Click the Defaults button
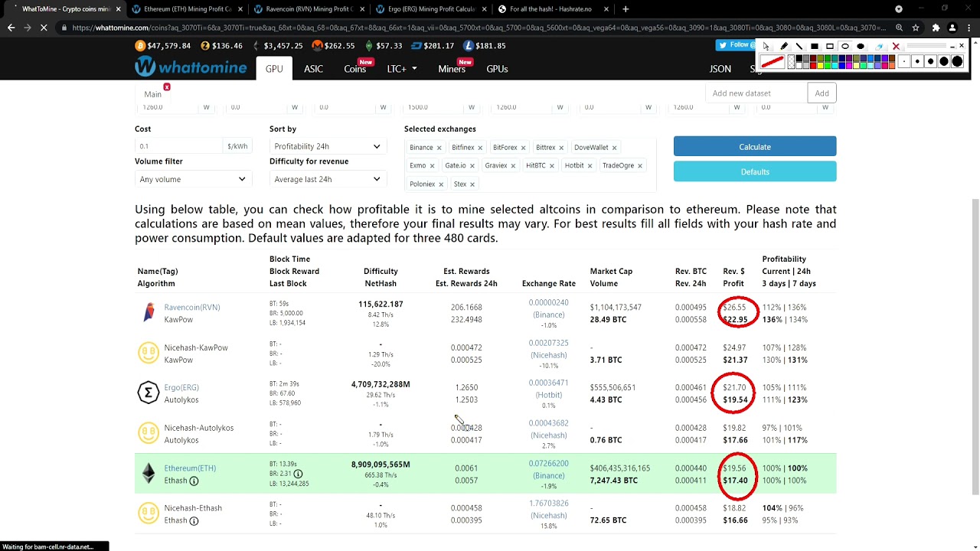The width and height of the screenshot is (980, 551). [x=755, y=171]
